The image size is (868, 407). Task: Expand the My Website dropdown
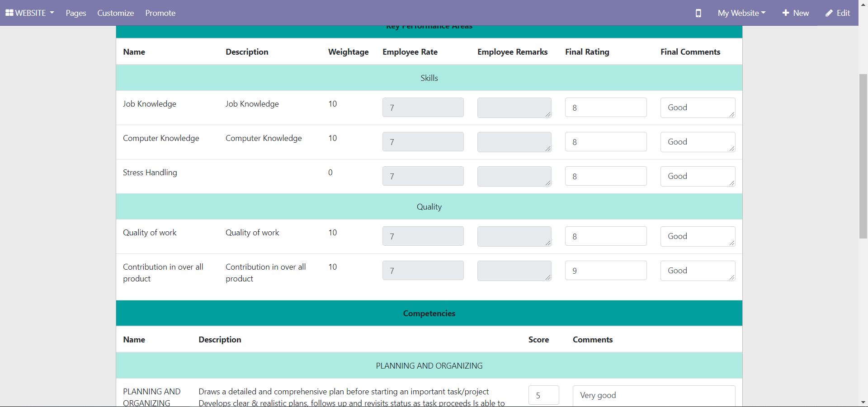tap(741, 13)
